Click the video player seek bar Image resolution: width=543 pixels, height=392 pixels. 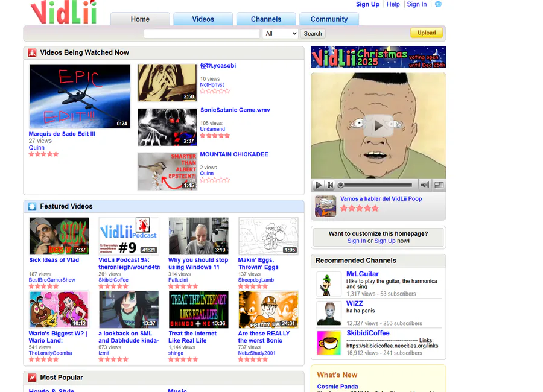(x=376, y=185)
